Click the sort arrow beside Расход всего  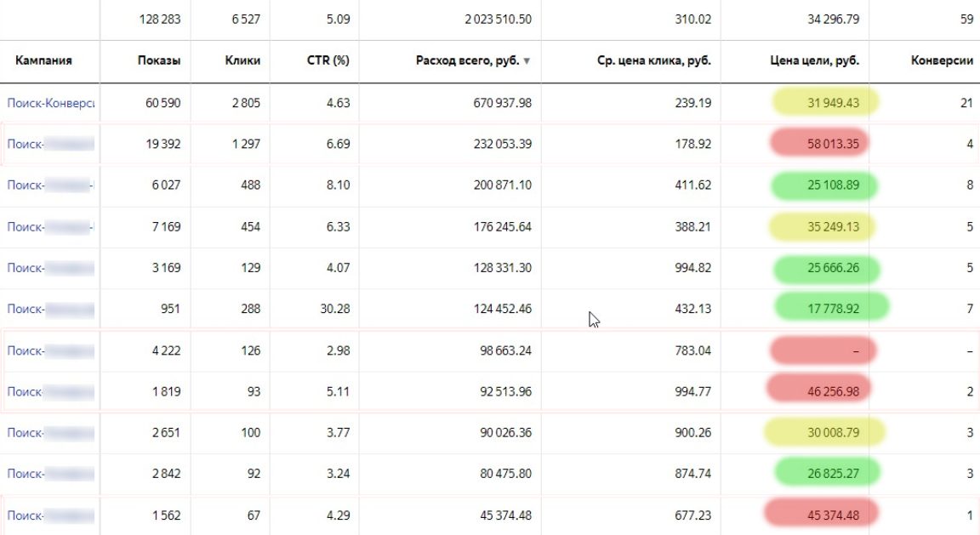527,61
